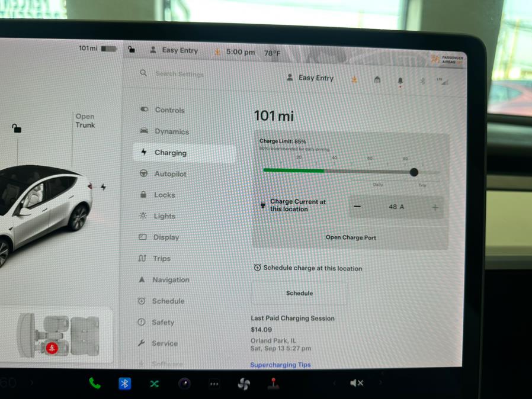This screenshot has width=532, height=399.
Task: Tap the HomeLink garage icon
Action: (377, 79)
